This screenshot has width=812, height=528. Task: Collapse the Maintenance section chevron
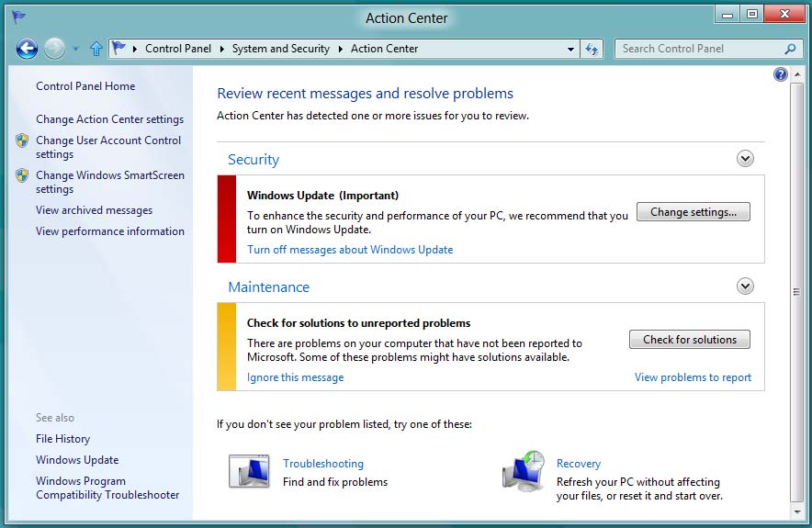coord(745,286)
